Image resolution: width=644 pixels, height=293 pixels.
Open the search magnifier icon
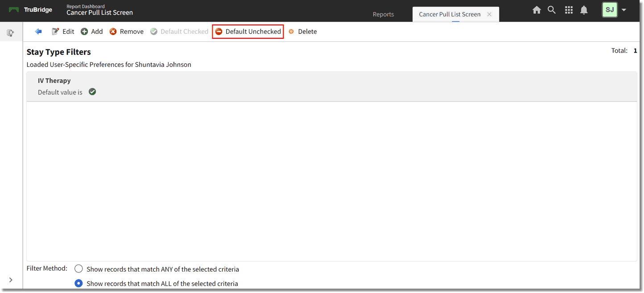[x=552, y=10]
